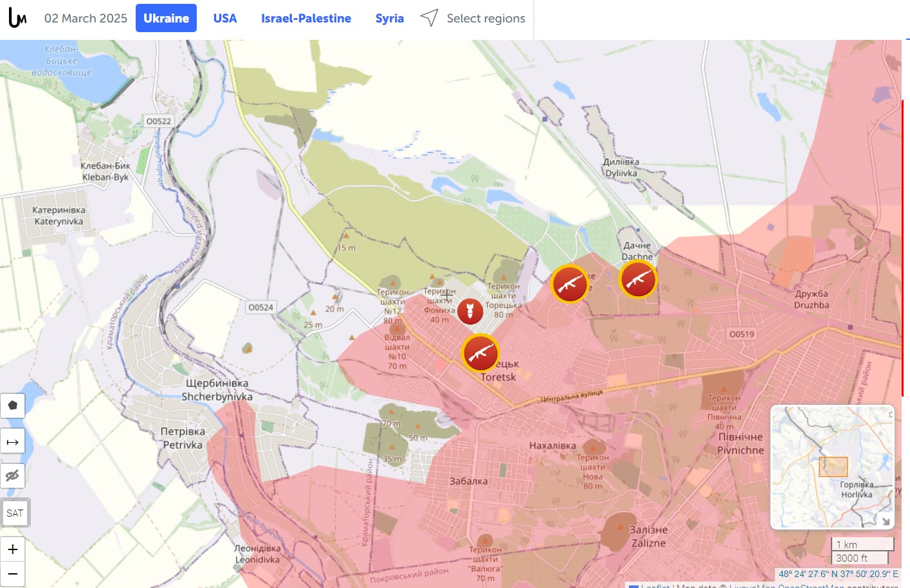Open the Liveuamap logo home link

point(17,18)
